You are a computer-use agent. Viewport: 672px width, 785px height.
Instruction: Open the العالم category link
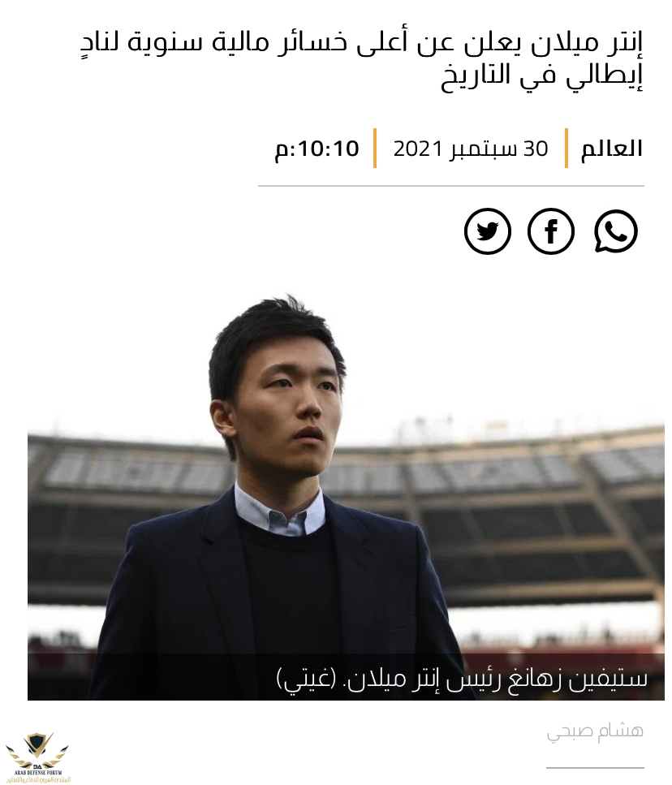(611, 149)
